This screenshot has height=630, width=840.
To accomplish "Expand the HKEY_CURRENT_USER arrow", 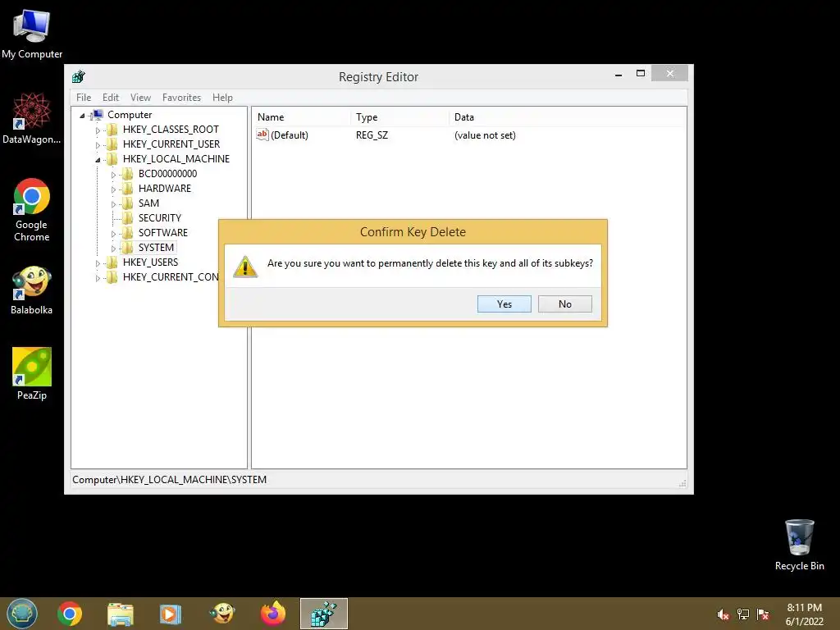I will click(x=98, y=145).
